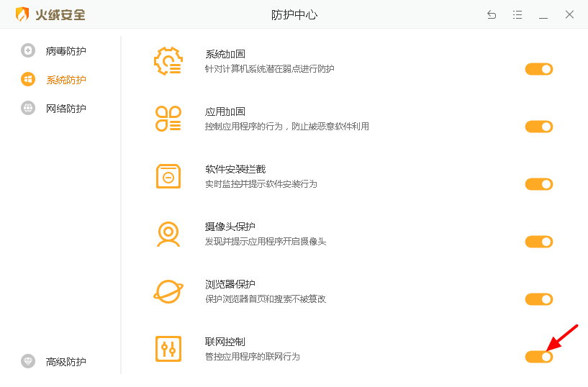Image resolution: width=588 pixels, height=387 pixels.
Task: Turn off the 应用加固 toggle
Action: click(538, 127)
